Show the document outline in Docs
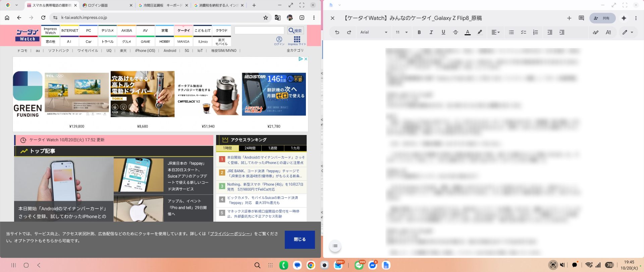 tap(335, 246)
